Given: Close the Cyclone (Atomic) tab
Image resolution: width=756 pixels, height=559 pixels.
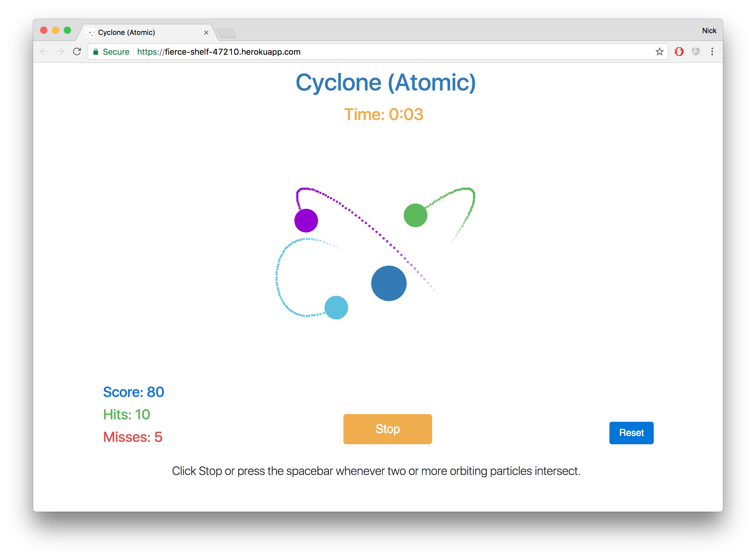Looking at the screenshot, I should tap(206, 33).
